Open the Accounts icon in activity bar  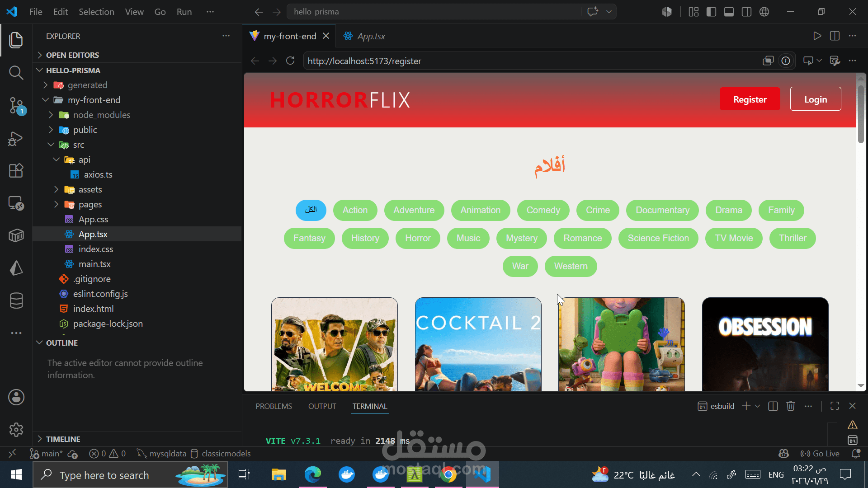coord(16,397)
